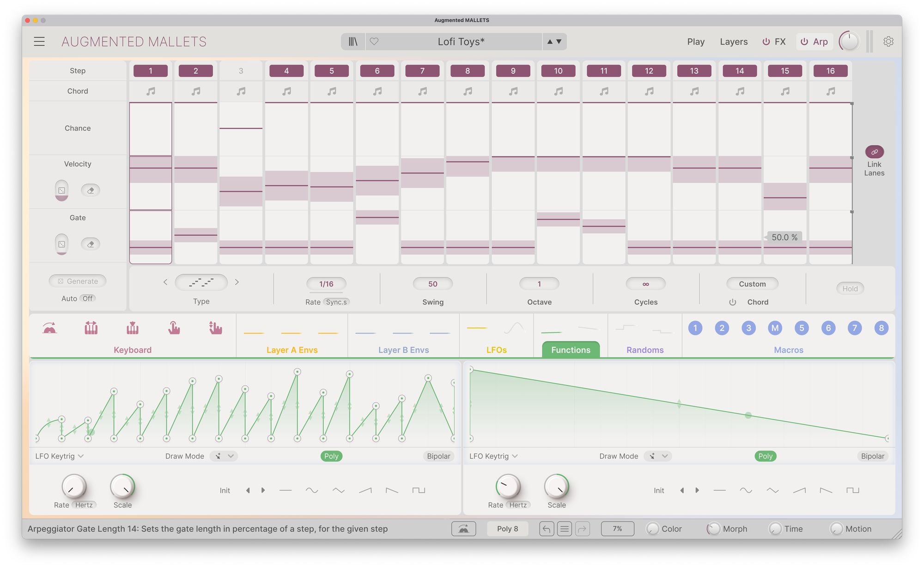This screenshot has width=924, height=568.
Task: Open the Randoms modulation tab
Action: pyautogui.click(x=645, y=350)
